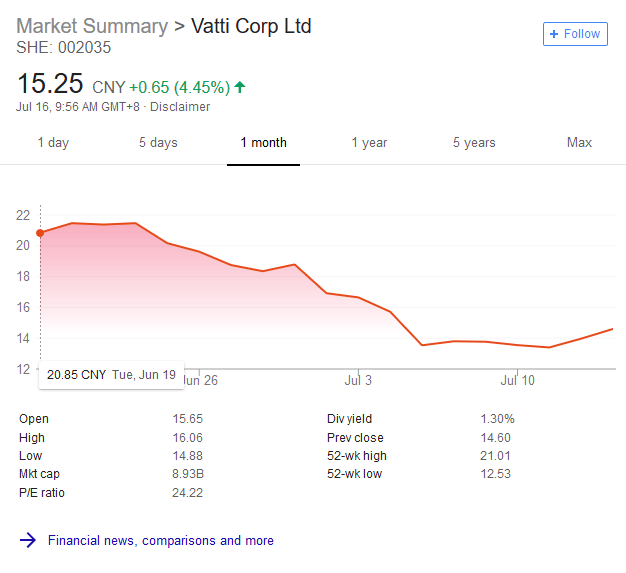The height and width of the screenshot is (573, 626).
Task: Click the 52-wk high value 21.01
Action: tap(496, 456)
